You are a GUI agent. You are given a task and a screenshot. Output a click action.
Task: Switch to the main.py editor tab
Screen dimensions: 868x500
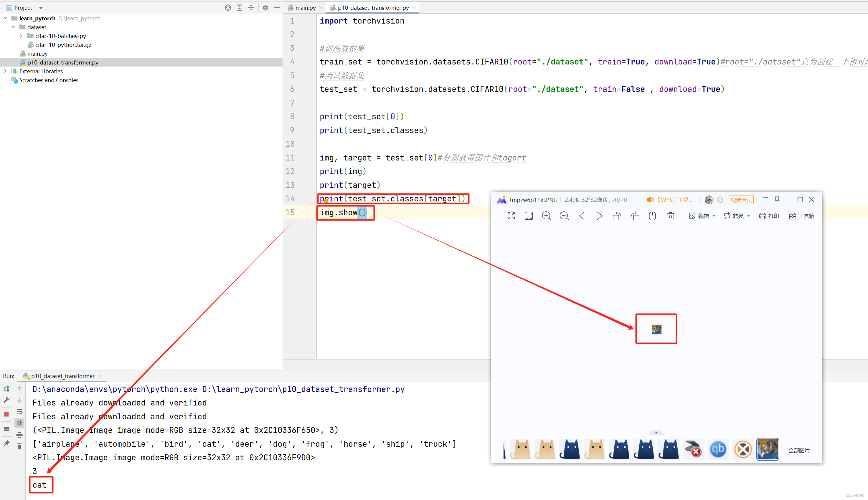point(305,8)
